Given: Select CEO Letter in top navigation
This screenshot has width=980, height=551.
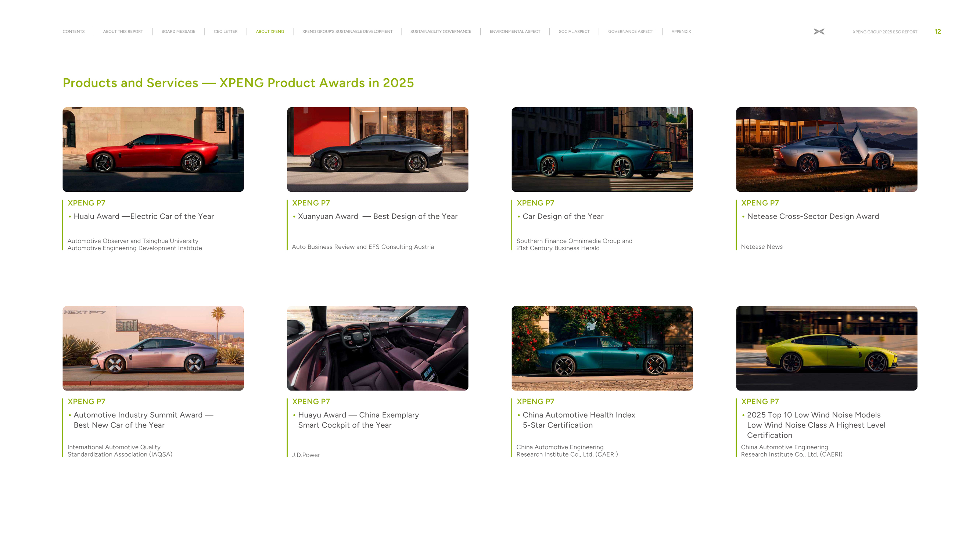Looking at the screenshot, I should [x=225, y=32].
